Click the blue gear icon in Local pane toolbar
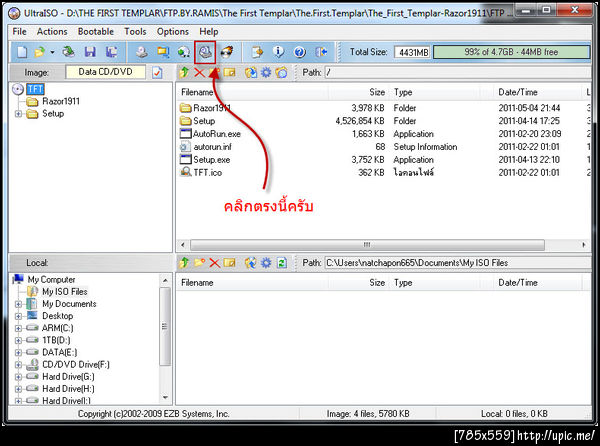Image resolution: width=600 pixels, height=446 pixels. [x=266, y=262]
